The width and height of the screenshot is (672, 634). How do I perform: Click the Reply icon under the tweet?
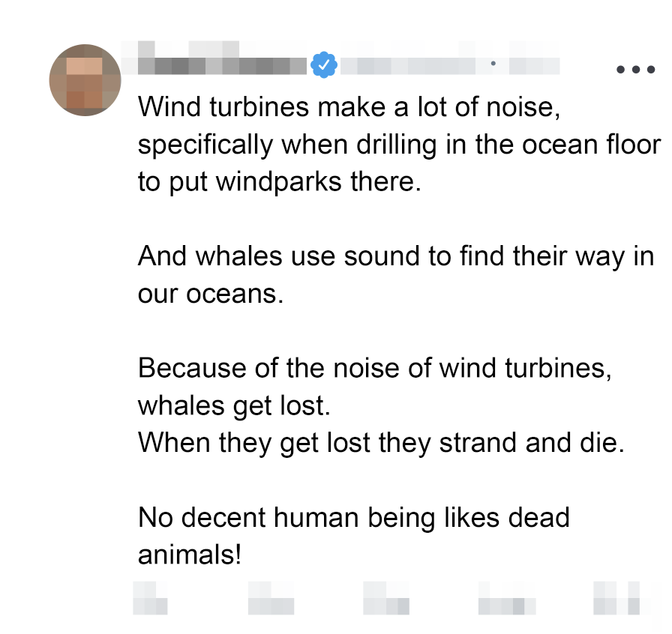(x=150, y=598)
